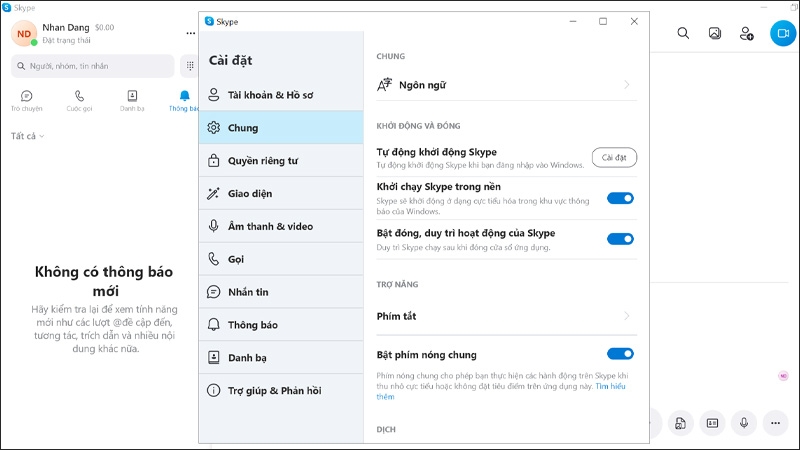The height and width of the screenshot is (450, 800).
Task: Open Tài khoản & Hồ sơ settings
Action: click(x=281, y=95)
